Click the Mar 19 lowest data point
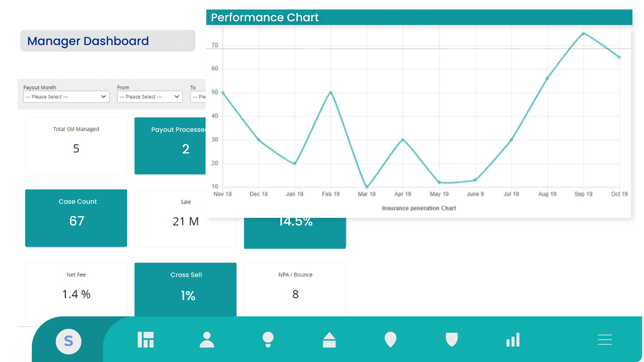Viewport: 644px width, 362px height. pyautogui.click(x=367, y=187)
